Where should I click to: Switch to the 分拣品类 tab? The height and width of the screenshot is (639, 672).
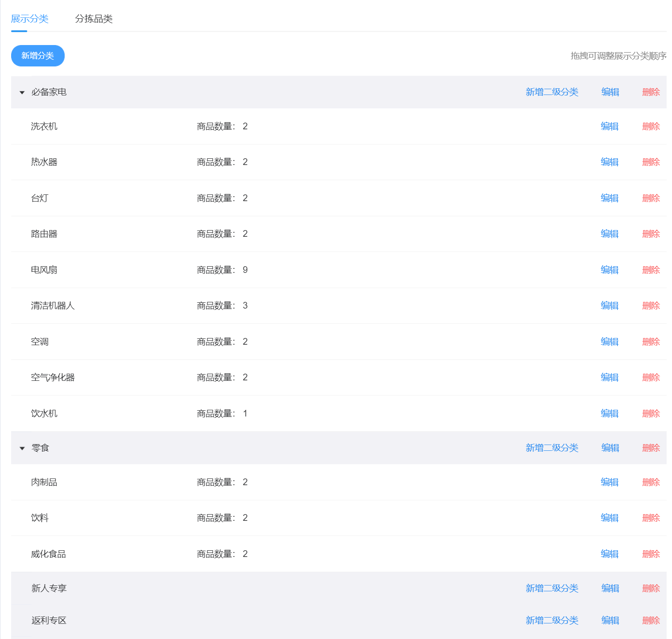94,19
